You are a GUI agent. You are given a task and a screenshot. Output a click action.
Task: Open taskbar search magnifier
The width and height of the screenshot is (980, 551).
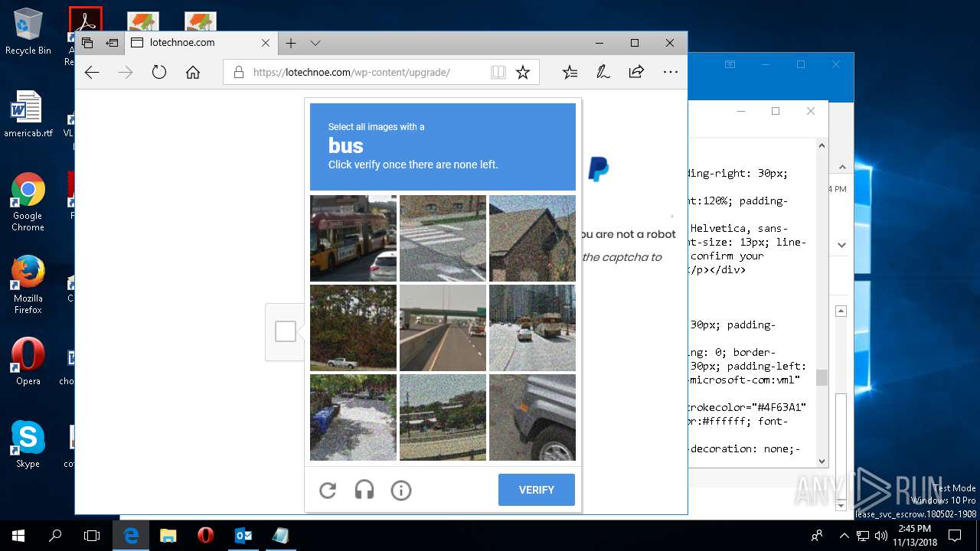[55, 536]
